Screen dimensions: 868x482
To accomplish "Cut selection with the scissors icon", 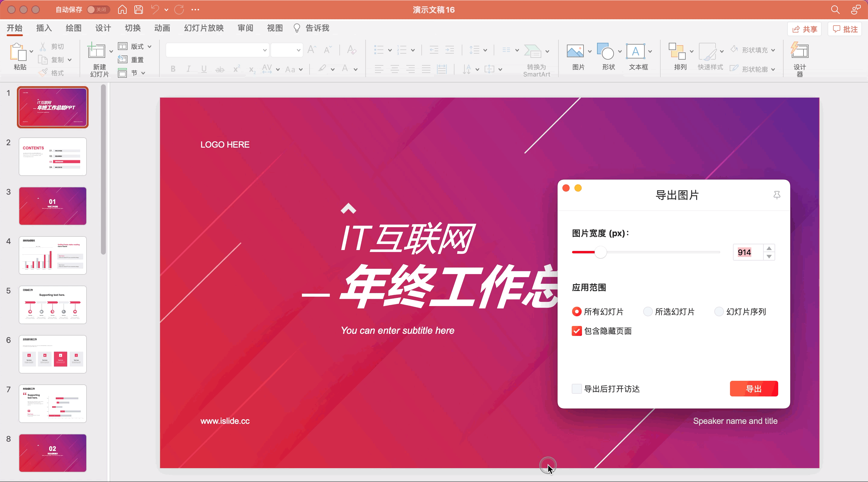I will 43,46.
